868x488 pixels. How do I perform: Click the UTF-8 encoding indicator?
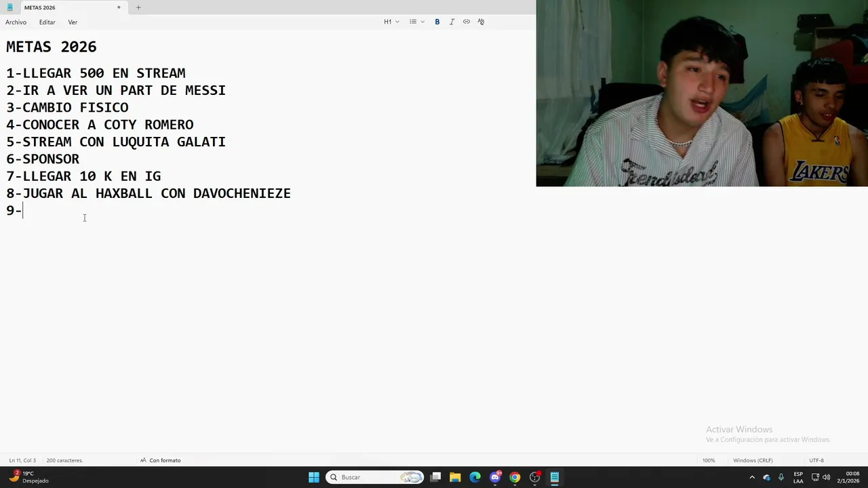[x=816, y=460]
